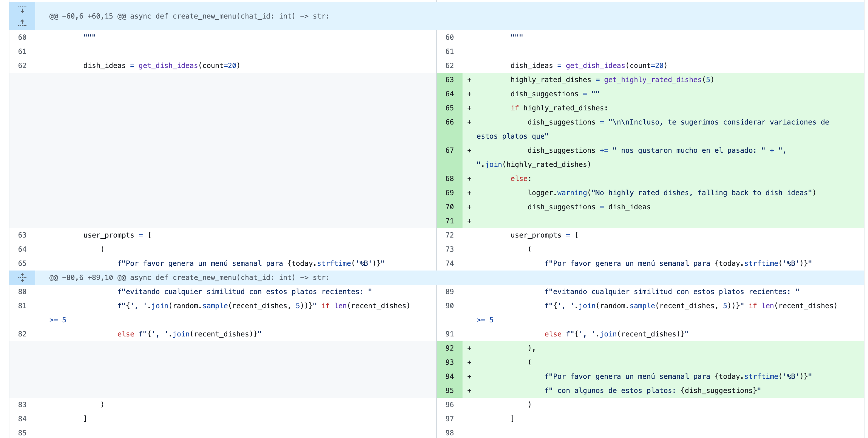Click 'get_dish_ideas' on right line 62

(x=595, y=65)
